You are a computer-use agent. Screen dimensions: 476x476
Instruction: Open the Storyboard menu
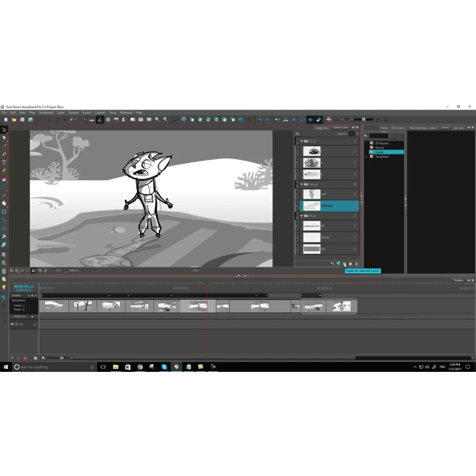coord(46,112)
